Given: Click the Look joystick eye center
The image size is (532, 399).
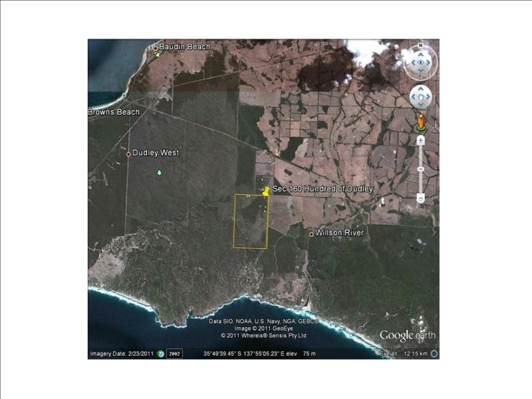Looking at the screenshot, I should coord(420,63).
